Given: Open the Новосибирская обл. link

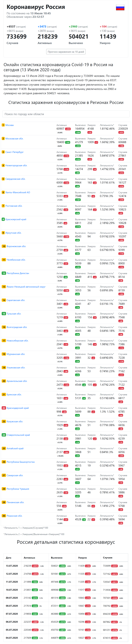Looking at the screenshot, I should [17, 341].
